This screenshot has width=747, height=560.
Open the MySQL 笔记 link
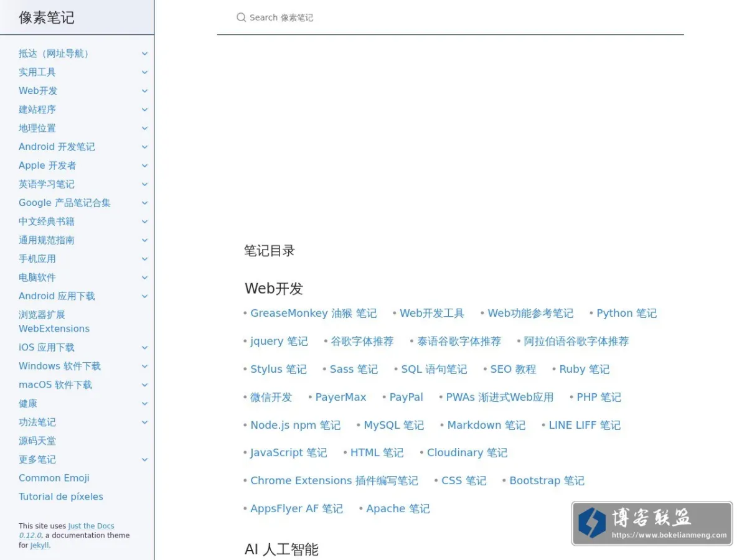tap(394, 425)
